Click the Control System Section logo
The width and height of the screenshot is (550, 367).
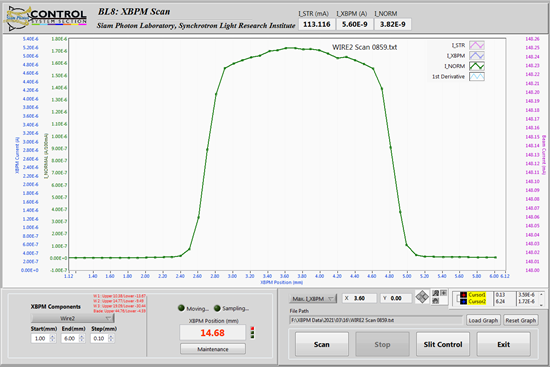click(46, 18)
